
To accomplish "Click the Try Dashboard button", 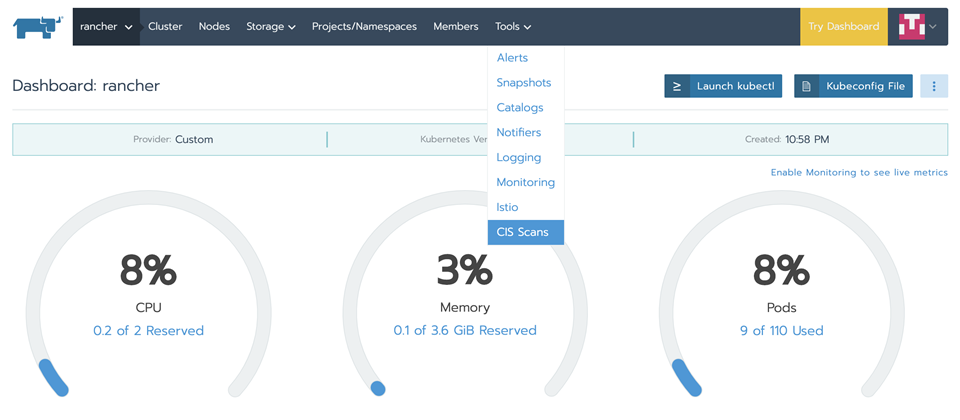I will pyautogui.click(x=844, y=26).
